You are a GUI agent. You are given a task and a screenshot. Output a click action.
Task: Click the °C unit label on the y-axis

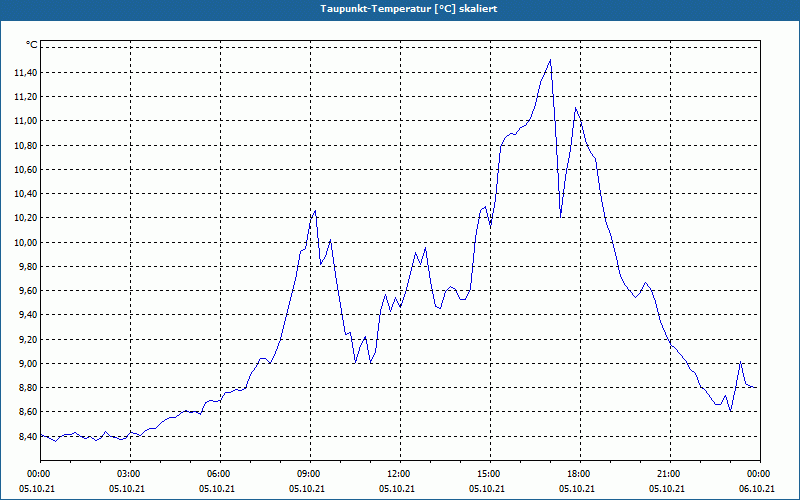coord(32,45)
